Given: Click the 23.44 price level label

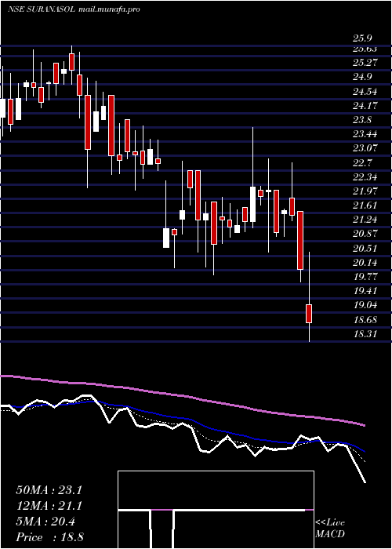Looking at the screenshot, I should click(x=365, y=133).
